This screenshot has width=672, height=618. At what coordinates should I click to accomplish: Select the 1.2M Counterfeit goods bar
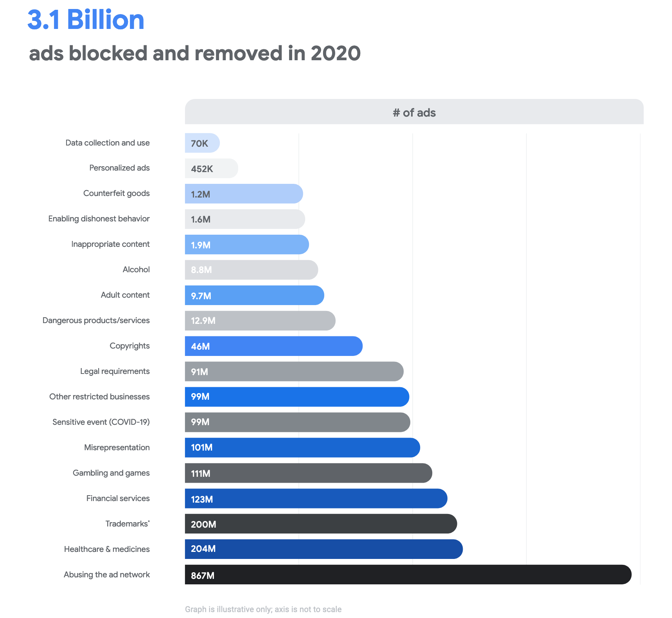click(244, 193)
